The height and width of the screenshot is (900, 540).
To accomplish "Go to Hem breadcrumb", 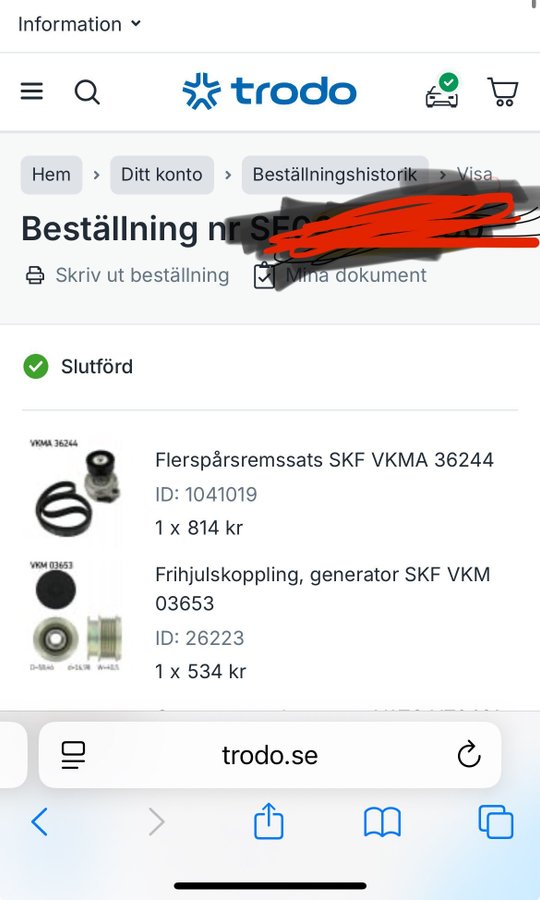I will point(51,174).
